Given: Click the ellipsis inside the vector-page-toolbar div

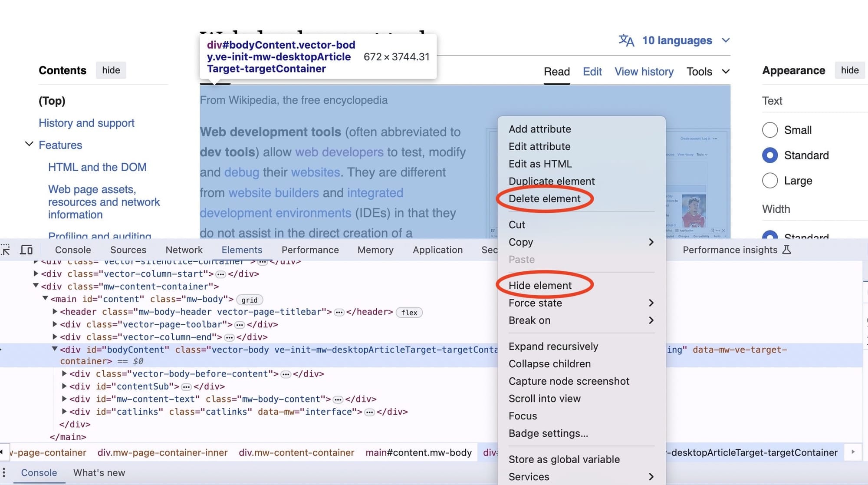Looking at the screenshot, I should (240, 324).
